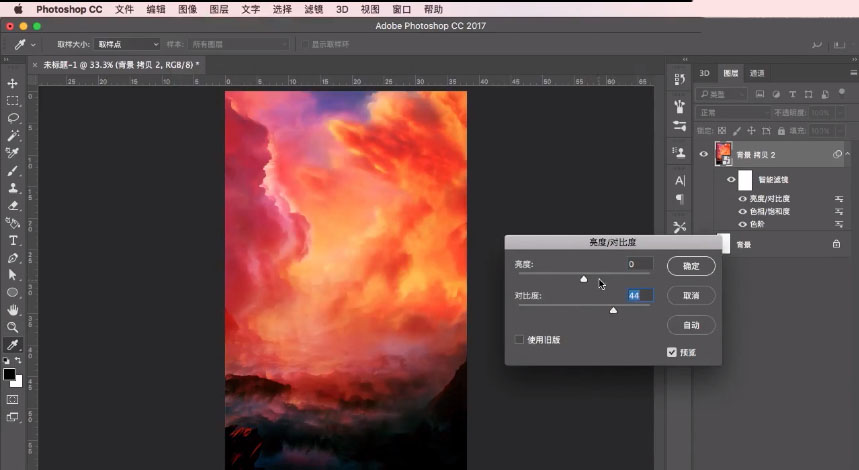Open the layer filter type dropdown
This screenshot has height=470, width=859.
tap(721, 94)
